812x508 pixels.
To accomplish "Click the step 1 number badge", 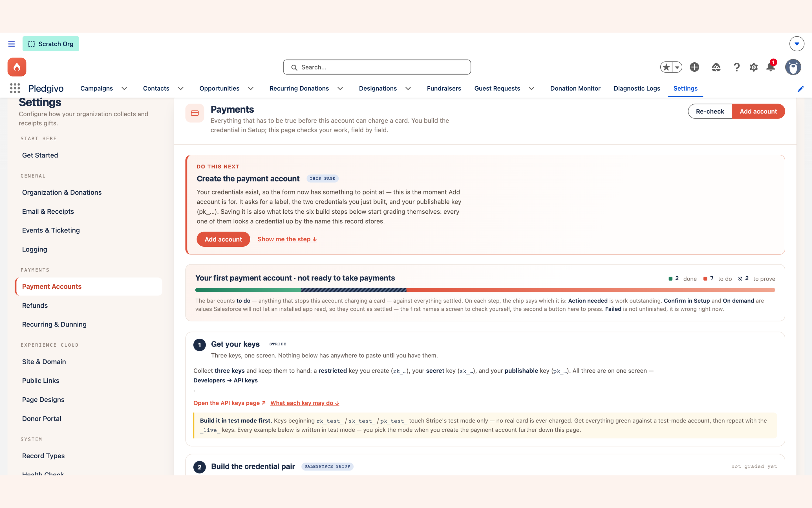I will click(x=200, y=345).
